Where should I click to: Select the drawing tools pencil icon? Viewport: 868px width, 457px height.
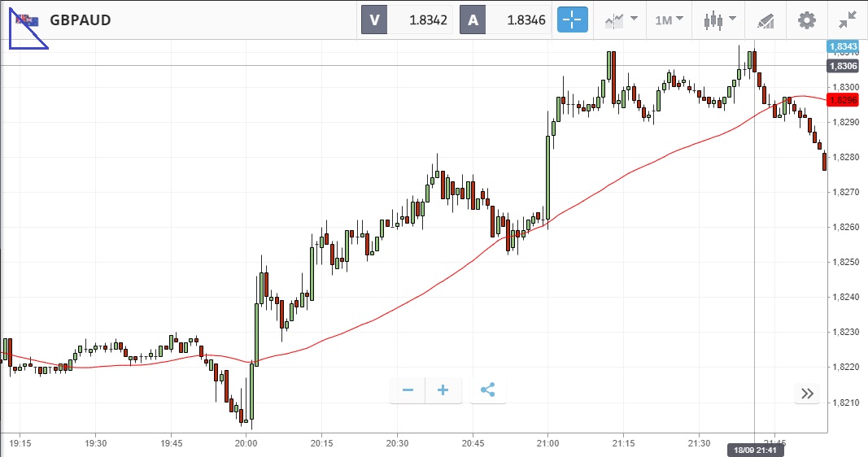[765, 20]
